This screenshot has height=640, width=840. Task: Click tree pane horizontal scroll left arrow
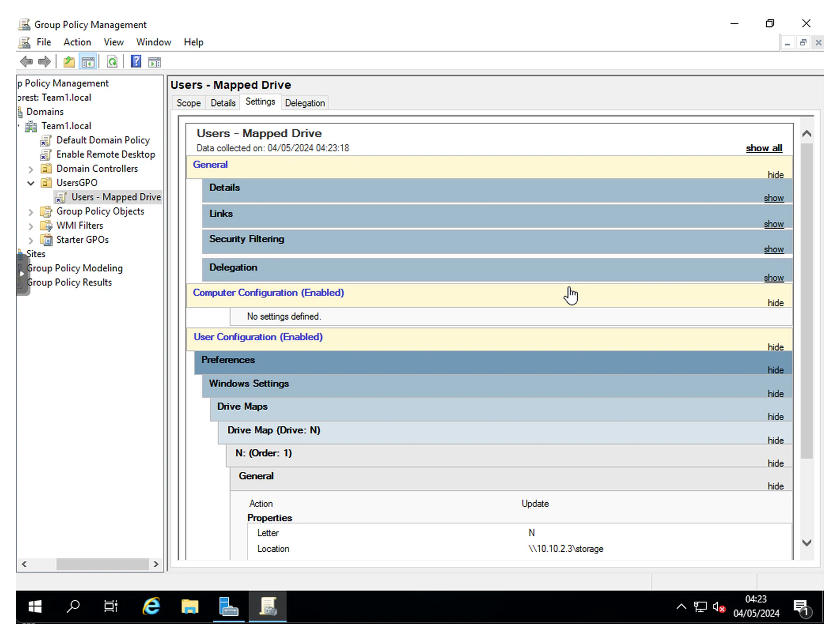(24, 564)
